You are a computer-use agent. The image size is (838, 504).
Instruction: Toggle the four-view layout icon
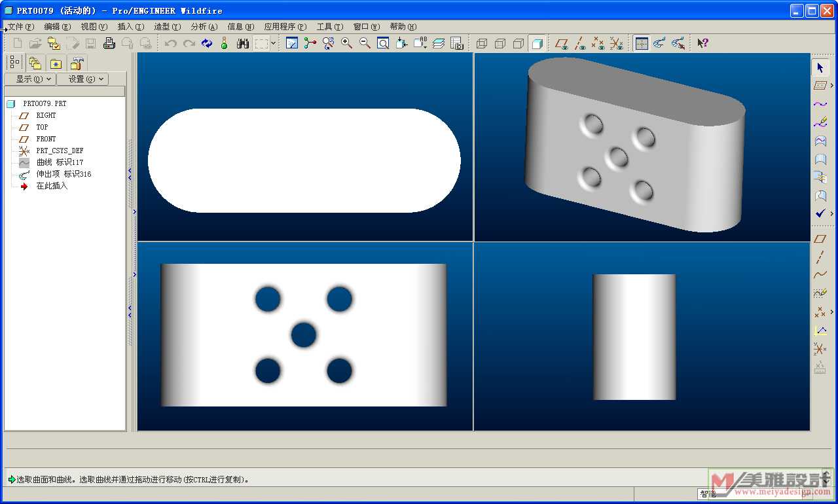[x=642, y=43]
